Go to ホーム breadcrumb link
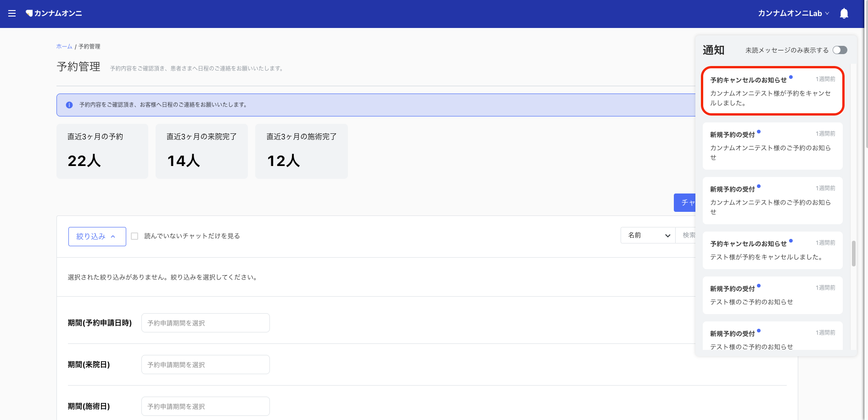The image size is (868, 420). coord(64,46)
